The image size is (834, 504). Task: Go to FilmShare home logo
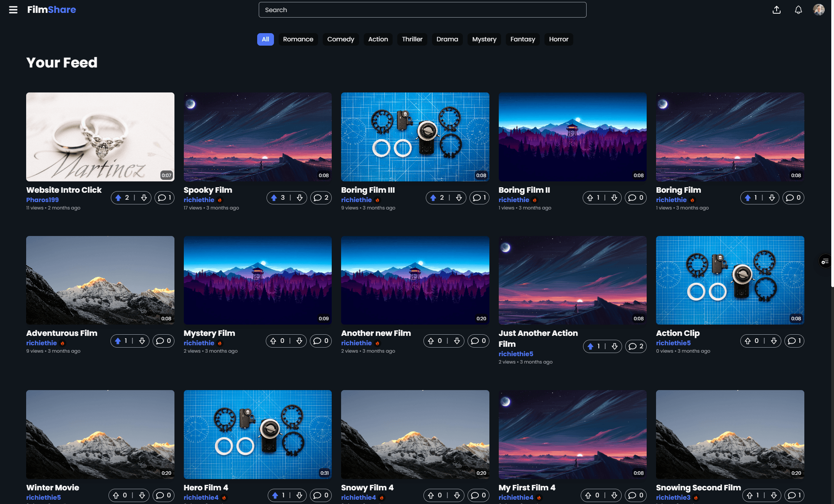coord(52,10)
